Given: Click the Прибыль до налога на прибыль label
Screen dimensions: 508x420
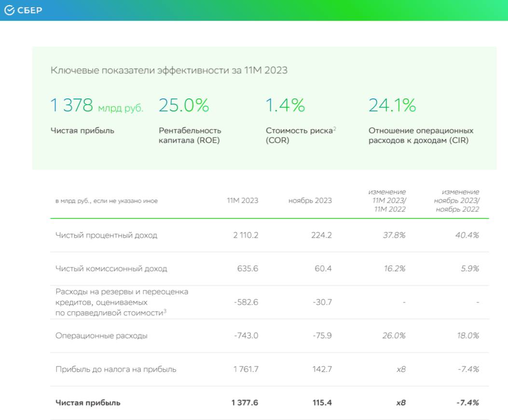Looking at the screenshot, I should tap(116, 369).
